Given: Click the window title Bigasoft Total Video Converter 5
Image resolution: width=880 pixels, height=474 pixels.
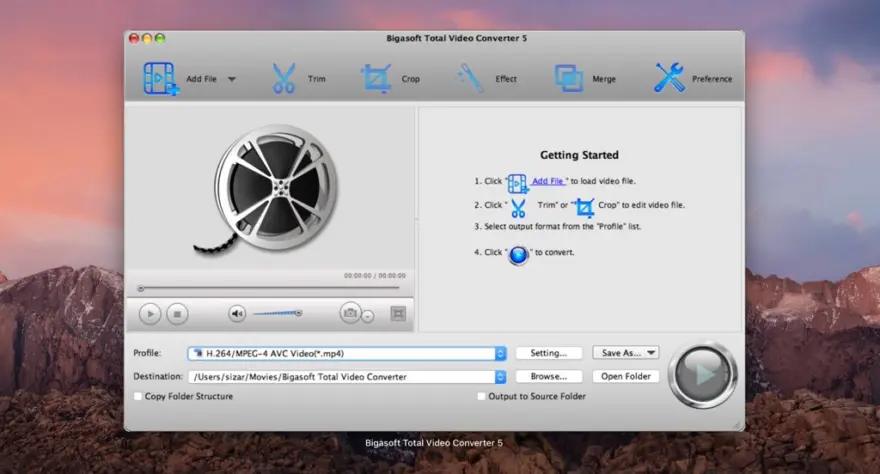Looking at the screenshot, I should point(456,38).
